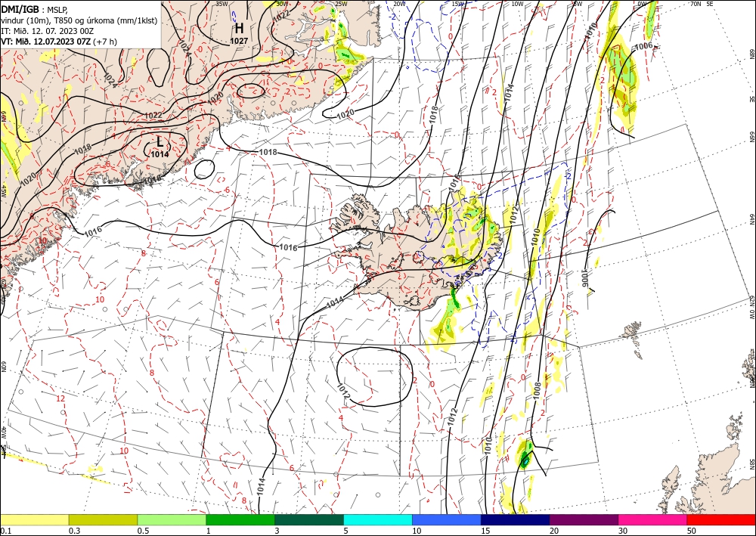Click the 'VT: Mið. 12.07.2023 07Z' valid time

tap(46, 42)
